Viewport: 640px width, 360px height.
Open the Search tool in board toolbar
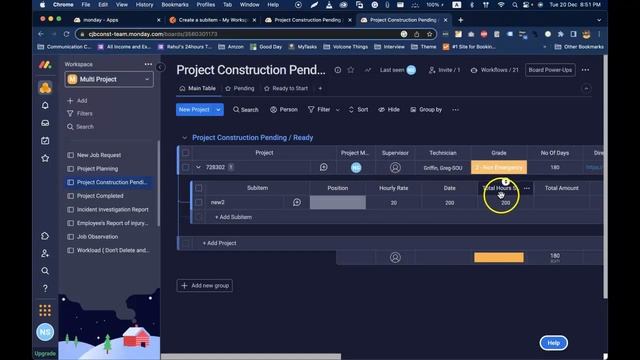tap(245, 109)
